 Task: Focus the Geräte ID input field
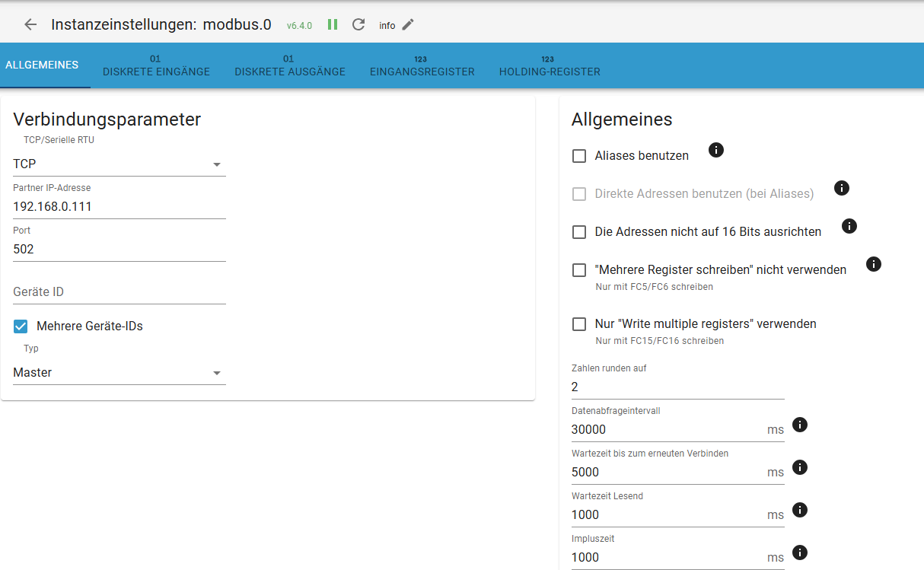[119, 291]
